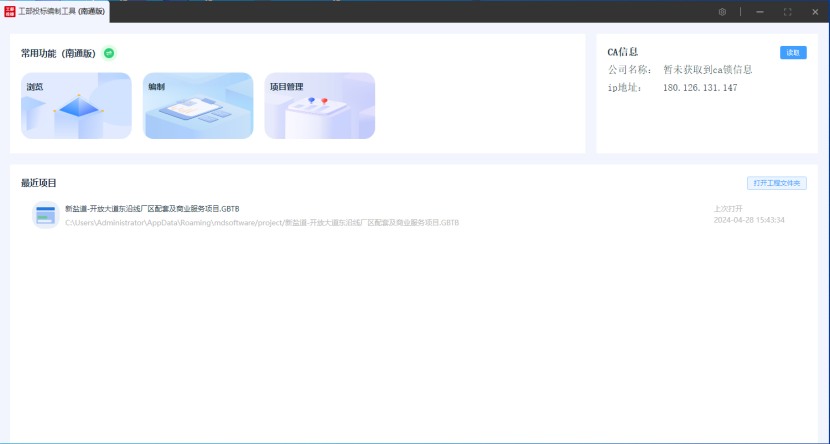Screen dimensions: 830x444
Task: Click the 2024-04-28 last opened timestamp
Action: [x=748, y=220]
